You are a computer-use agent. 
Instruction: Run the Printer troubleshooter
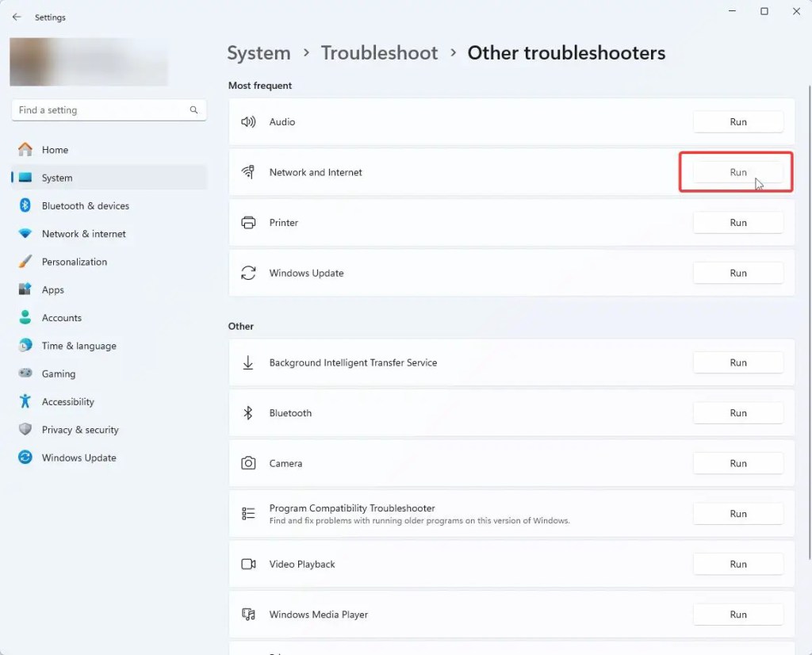737,223
